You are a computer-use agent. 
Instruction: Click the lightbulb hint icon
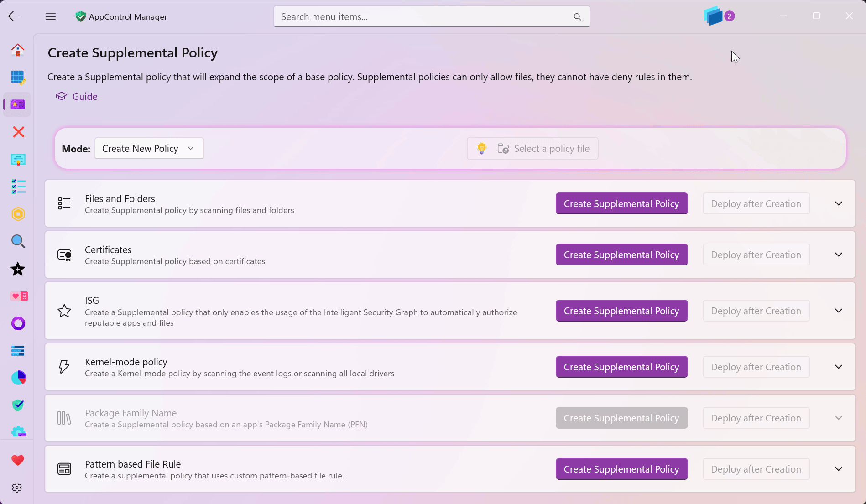tap(481, 148)
